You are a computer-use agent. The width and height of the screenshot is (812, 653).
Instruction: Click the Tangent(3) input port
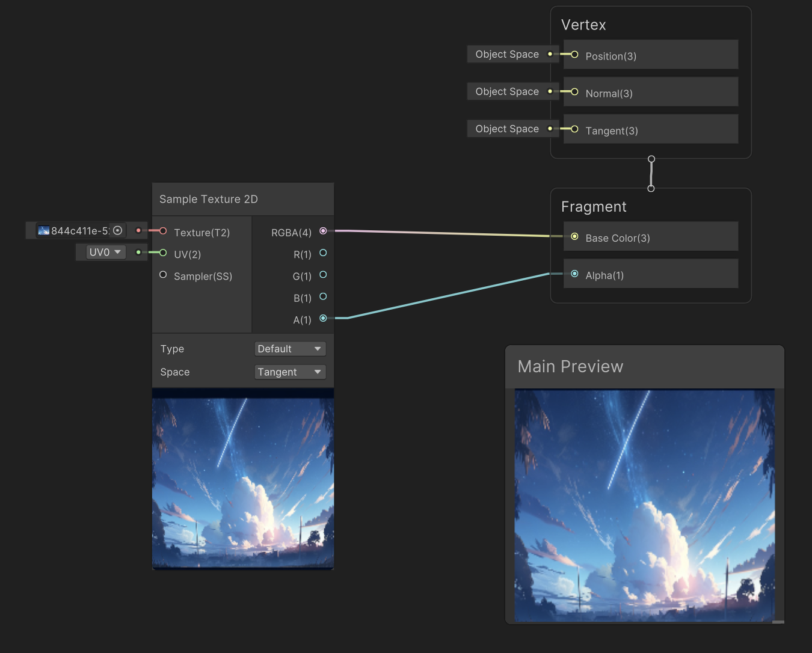coord(574,129)
